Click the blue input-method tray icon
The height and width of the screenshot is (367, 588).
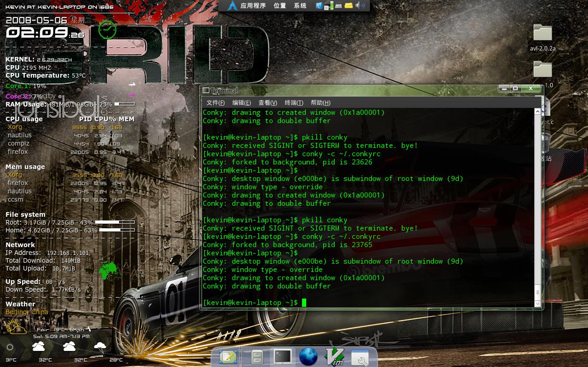(319, 6)
